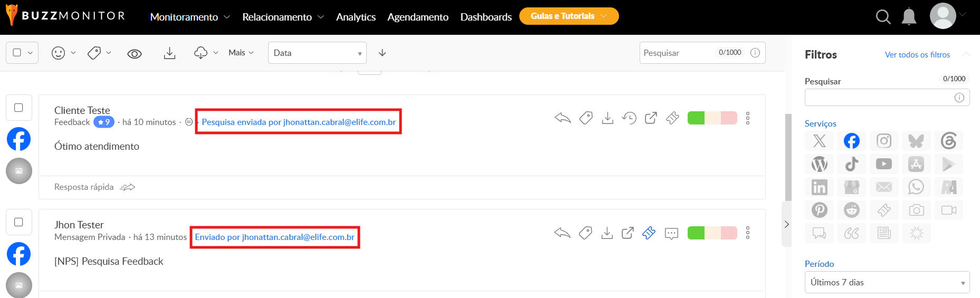Open the sentiment smiley dropdown in toolbar
Screen dimensions: 980x298
point(63,53)
